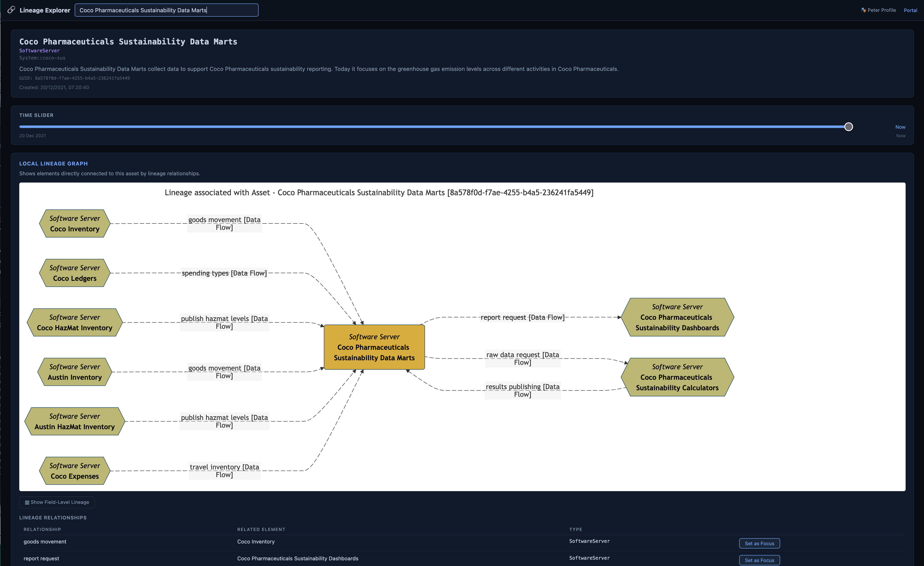Select the Austin HazMat Inventory node
The height and width of the screenshot is (566, 924).
click(75, 421)
